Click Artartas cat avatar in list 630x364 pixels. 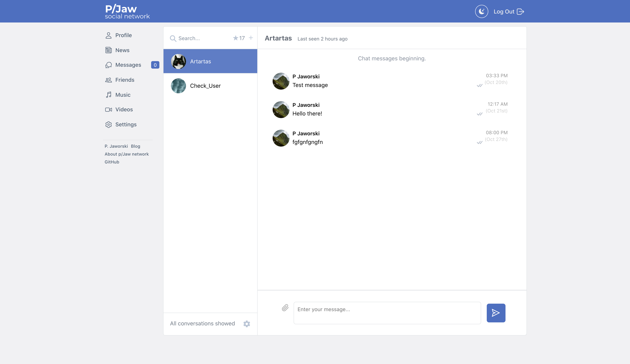[178, 61]
